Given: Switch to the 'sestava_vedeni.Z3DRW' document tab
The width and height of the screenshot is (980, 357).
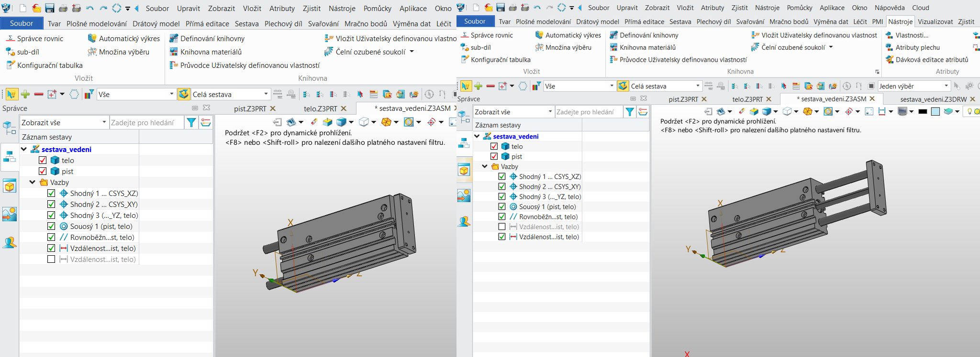Looking at the screenshot, I should (x=933, y=99).
